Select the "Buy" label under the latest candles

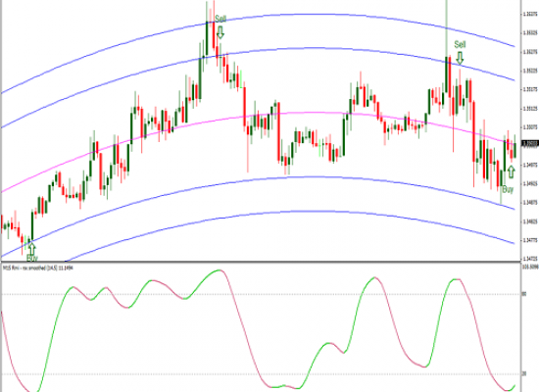(508, 189)
